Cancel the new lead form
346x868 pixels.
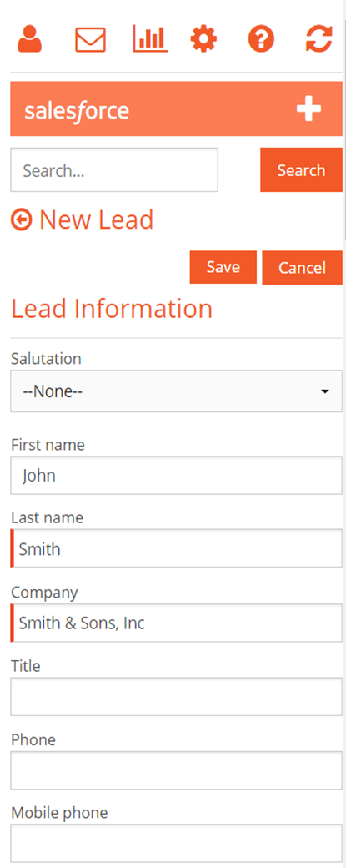[303, 268]
